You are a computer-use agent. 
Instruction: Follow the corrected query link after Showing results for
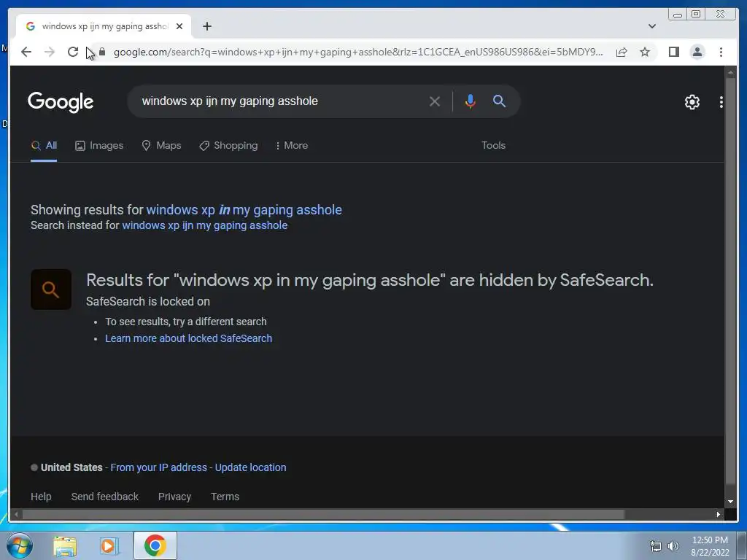[244, 210]
